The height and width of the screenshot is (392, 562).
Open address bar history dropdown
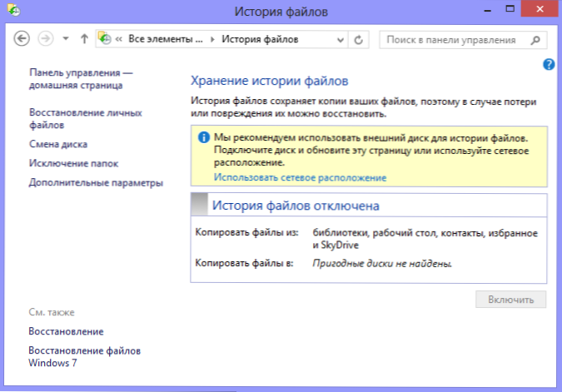[x=341, y=40]
